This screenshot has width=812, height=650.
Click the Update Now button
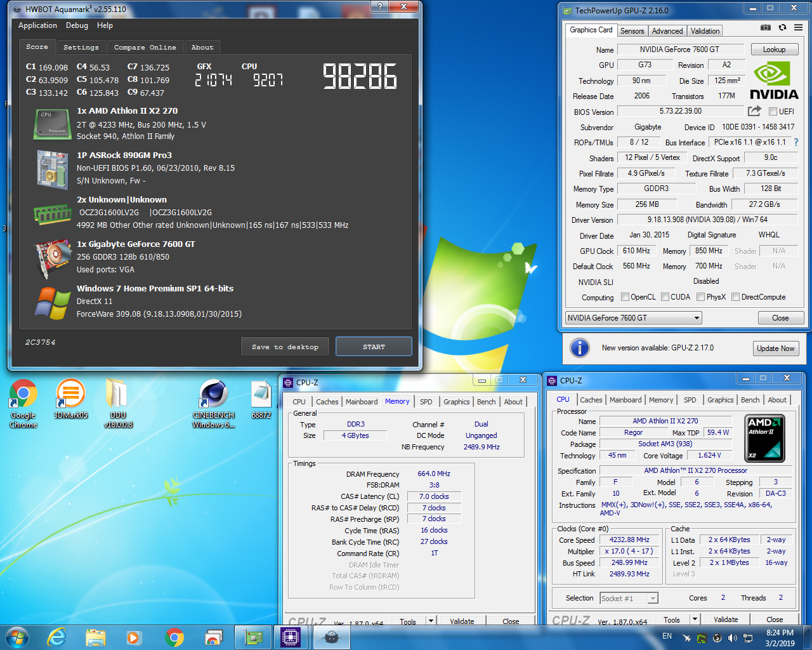(775, 348)
